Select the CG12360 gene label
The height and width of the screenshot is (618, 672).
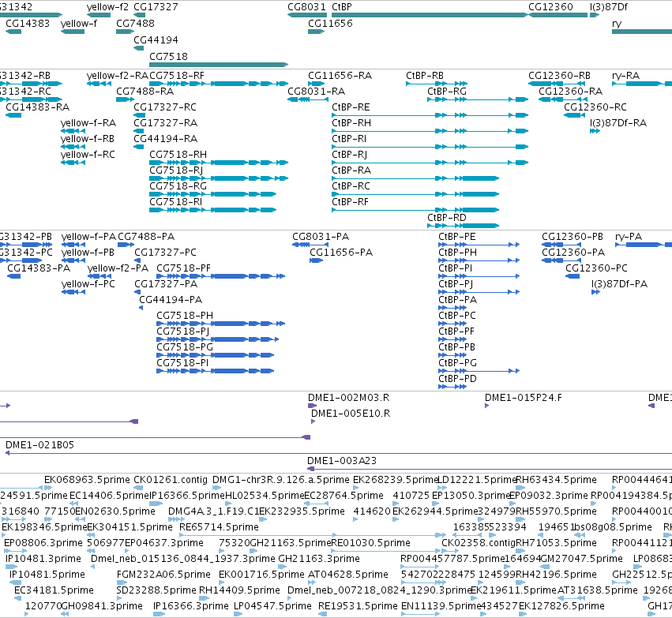point(550,7)
